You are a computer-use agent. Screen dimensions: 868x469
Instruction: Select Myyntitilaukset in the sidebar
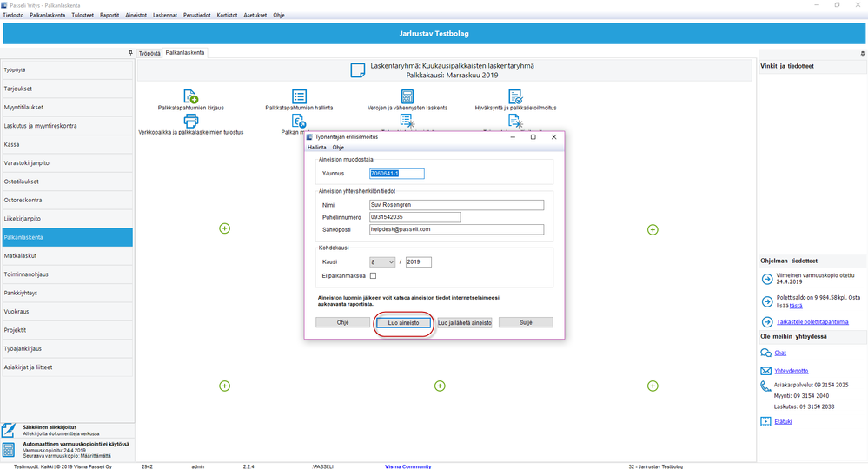(x=68, y=108)
